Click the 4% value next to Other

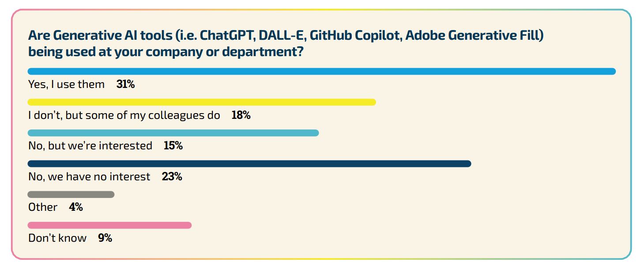pyautogui.click(x=76, y=207)
